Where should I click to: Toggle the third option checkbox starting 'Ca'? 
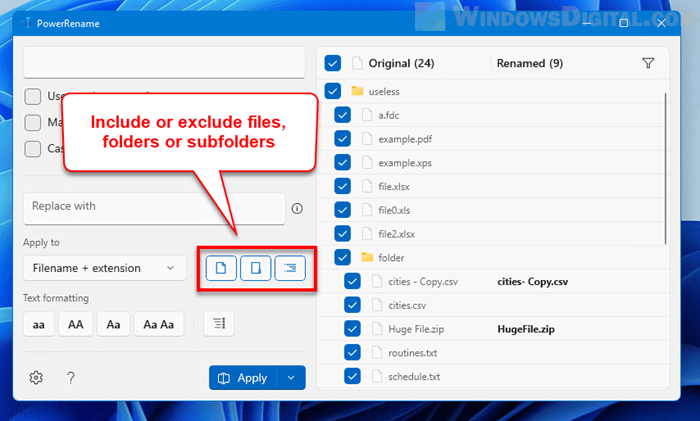pyautogui.click(x=33, y=149)
